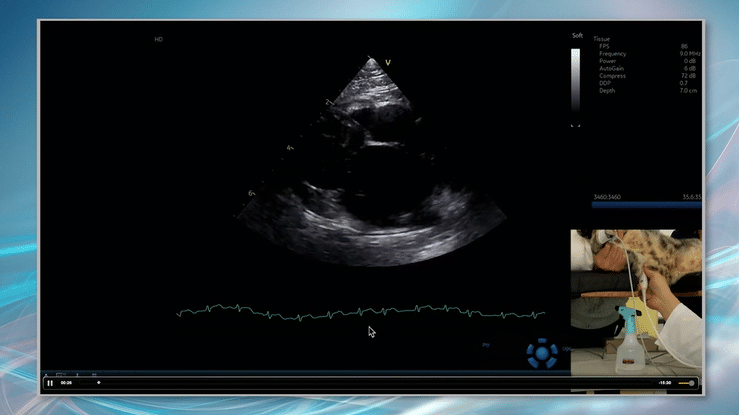
Task: Click the blue cine loop bar
Action: click(x=647, y=205)
